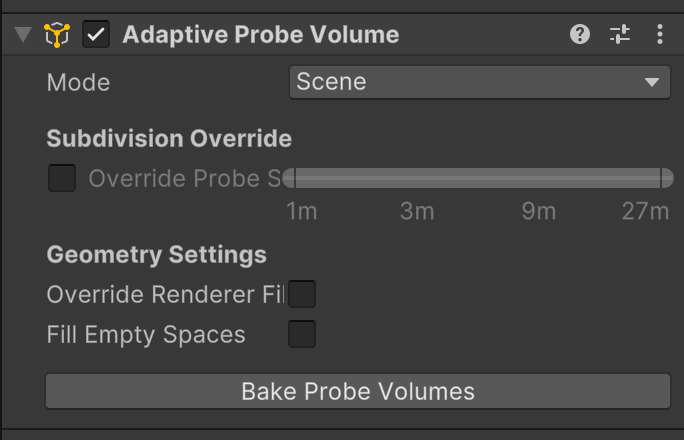Viewport: 684px width, 440px height.
Task: Enable the Fill Empty Spaces checkbox
Action: click(x=302, y=334)
